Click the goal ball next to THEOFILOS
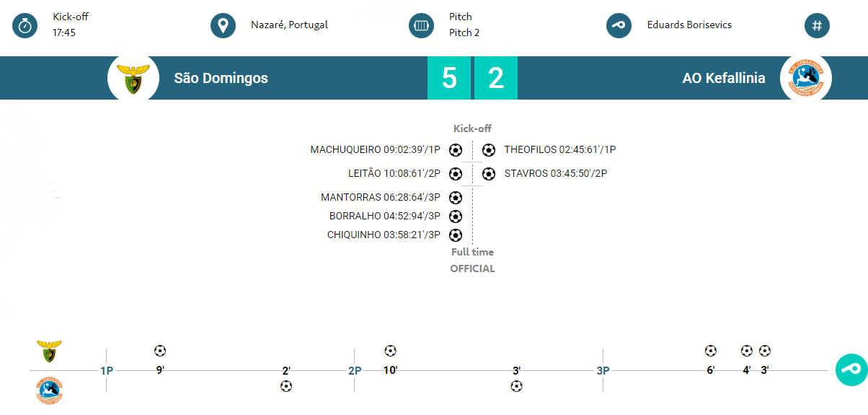Image resolution: width=868 pixels, height=415 pixels. 489,150
